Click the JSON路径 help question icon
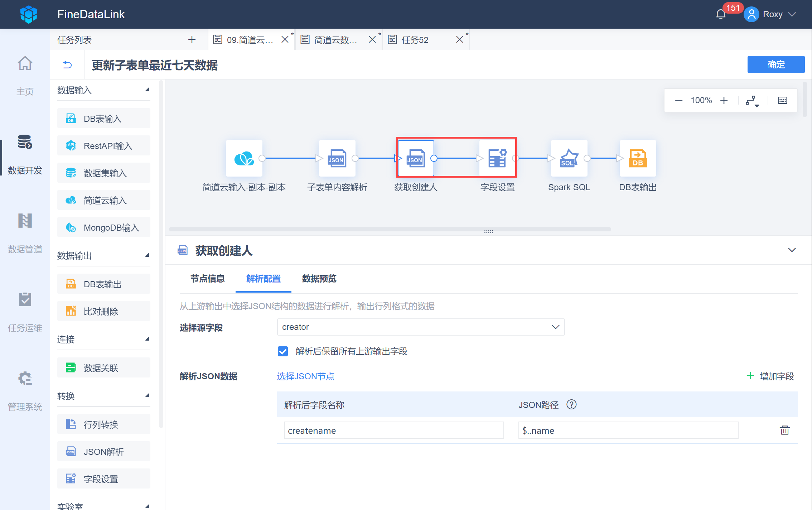This screenshot has height=510, width=812. click(x=571, y=405)
